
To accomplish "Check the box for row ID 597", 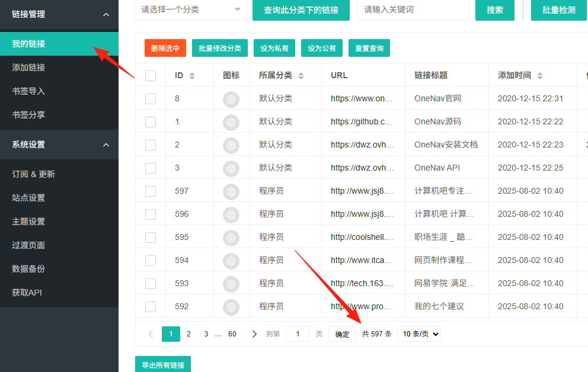I will (151, 191).
